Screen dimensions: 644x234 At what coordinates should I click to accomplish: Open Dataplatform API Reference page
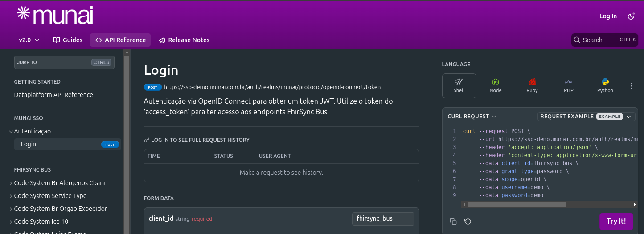(53, 95)
